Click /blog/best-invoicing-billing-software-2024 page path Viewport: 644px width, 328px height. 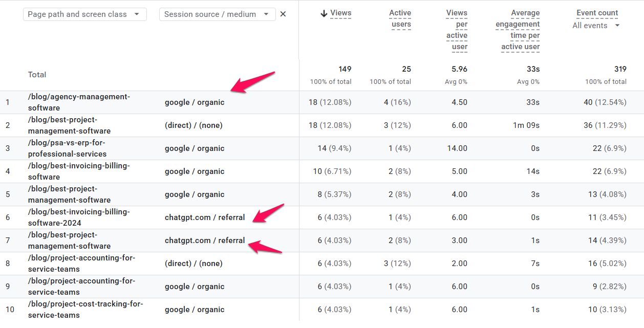pyautogui.click(x=79, y=217)
